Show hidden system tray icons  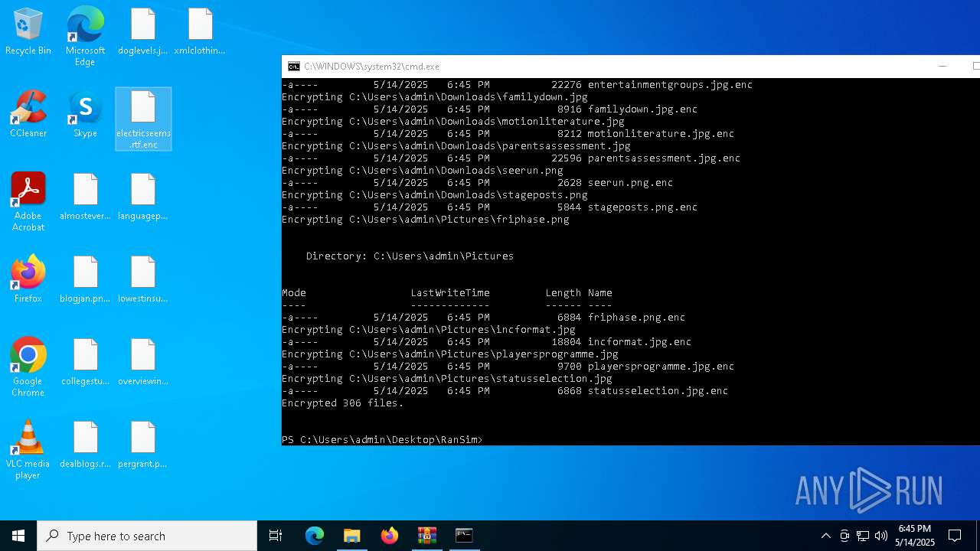click(x=825, y=536)
